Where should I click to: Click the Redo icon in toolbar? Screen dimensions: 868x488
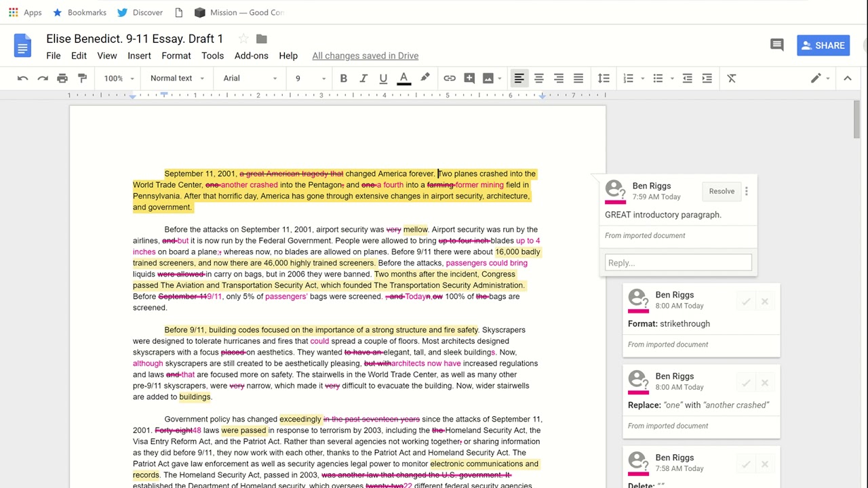(x=43, y=79)
